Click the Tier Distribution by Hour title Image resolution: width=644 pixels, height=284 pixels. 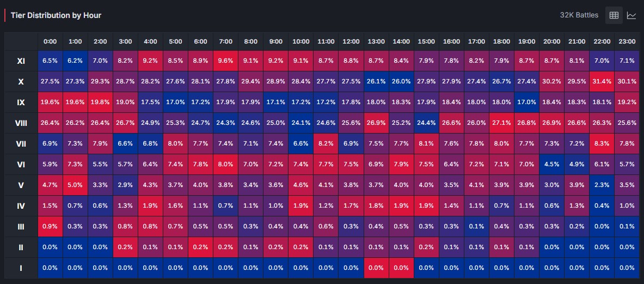click(x=56, y=15)
